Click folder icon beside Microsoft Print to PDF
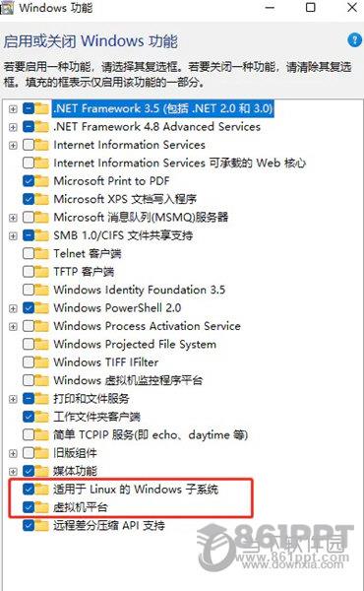Viewport: 364px width, 591px height. tap(41, 181)
